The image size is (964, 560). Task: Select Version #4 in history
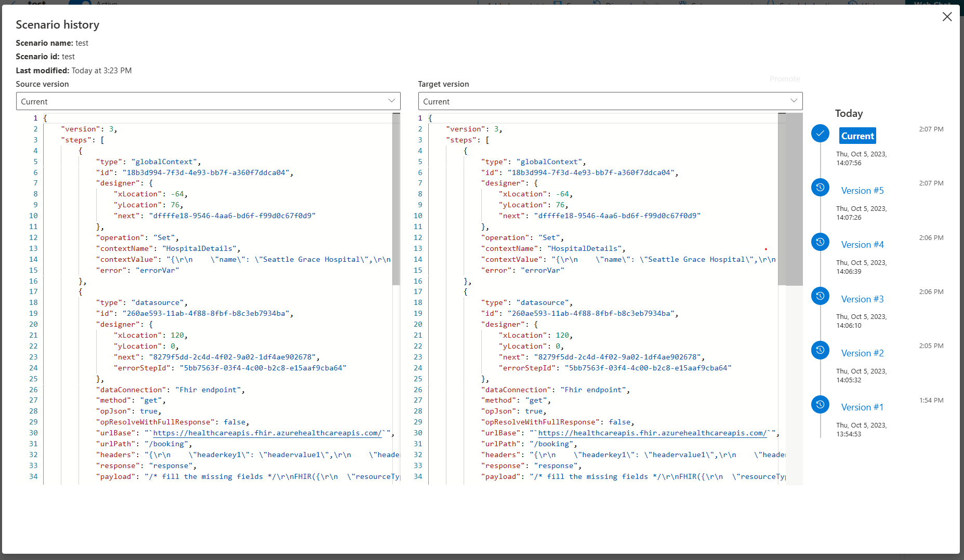[862, 245]
